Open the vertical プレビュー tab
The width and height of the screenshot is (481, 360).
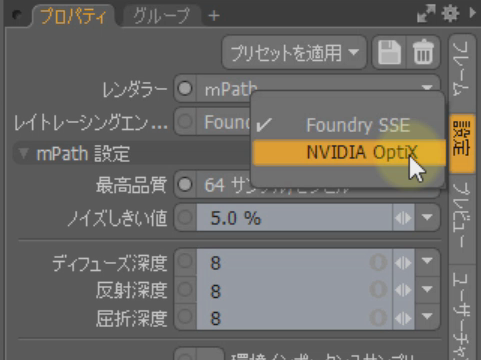coord(462,218)
